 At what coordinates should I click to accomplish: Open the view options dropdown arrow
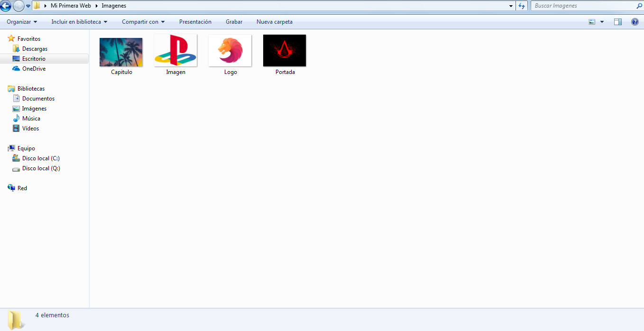click(602, 22)
